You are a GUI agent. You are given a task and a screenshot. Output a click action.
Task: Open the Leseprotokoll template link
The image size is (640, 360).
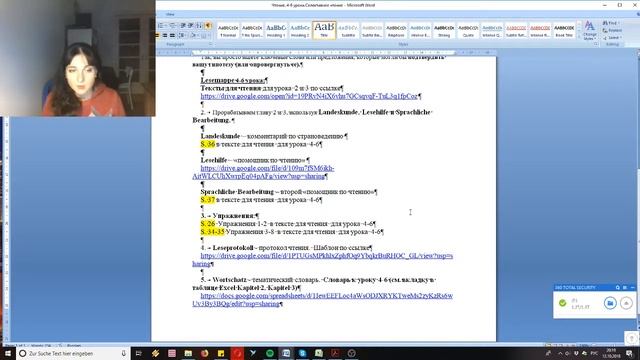pos(322,260)
